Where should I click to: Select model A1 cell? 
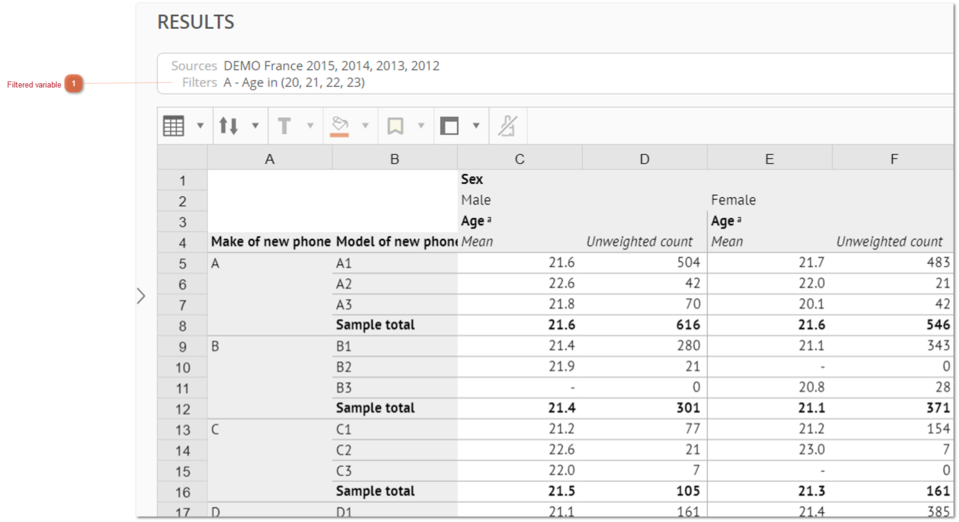pos(394,264)
